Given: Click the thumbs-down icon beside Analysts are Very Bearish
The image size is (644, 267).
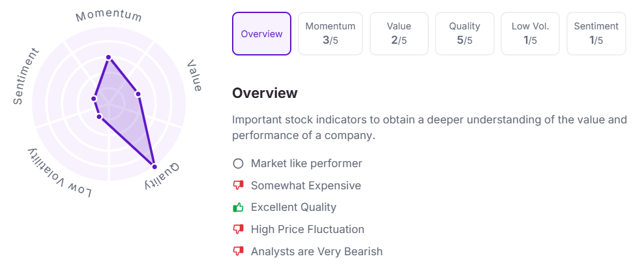Looking at the screenshot, I should (x=238, y=251).
